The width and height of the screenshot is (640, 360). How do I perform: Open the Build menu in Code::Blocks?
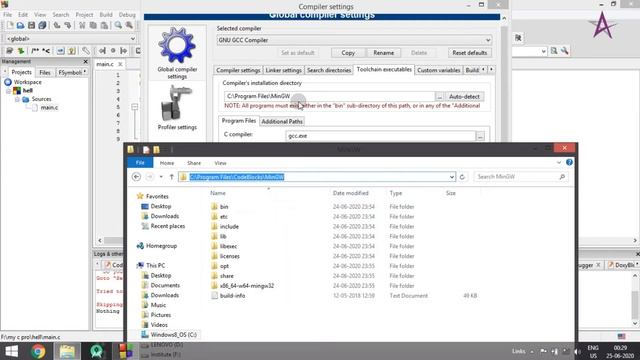point(106,15)
